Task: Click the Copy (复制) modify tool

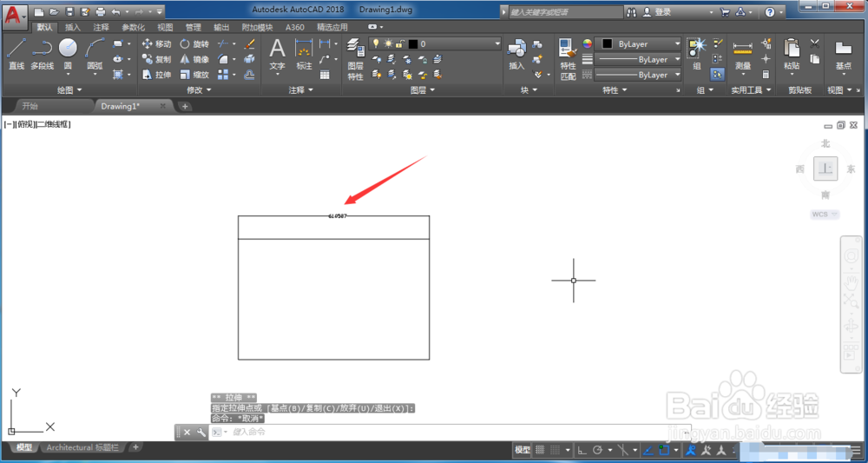Action: [x=156, y=59]
